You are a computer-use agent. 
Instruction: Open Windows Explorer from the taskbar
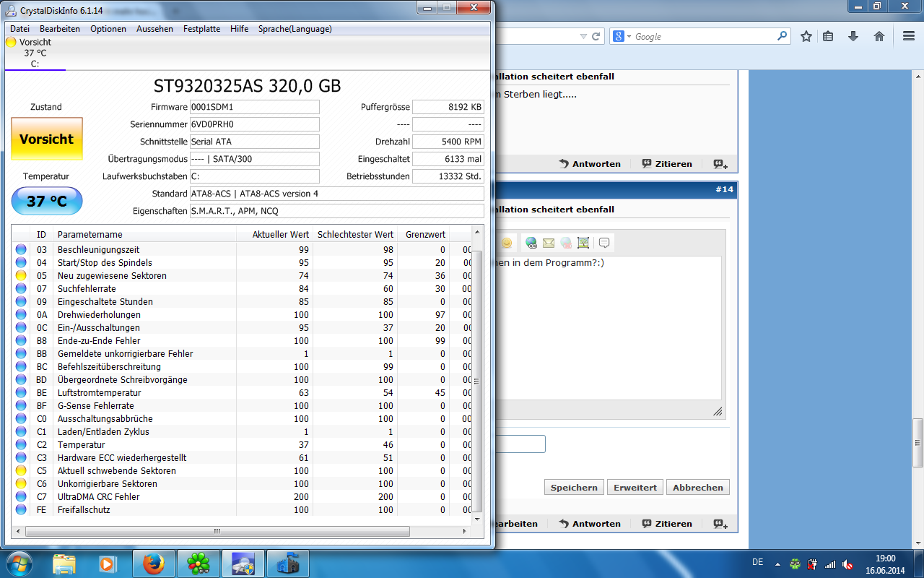[64, 564]
